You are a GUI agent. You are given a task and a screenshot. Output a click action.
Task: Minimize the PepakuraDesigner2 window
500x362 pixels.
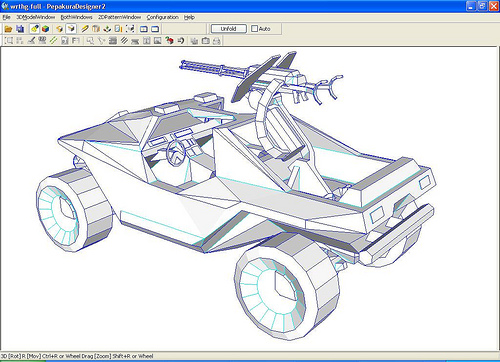471,6
